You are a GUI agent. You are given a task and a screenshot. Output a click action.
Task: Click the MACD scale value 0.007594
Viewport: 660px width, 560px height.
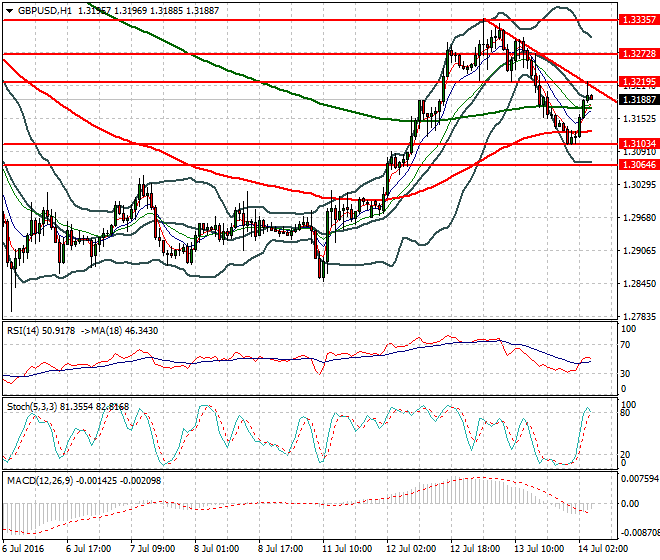640,479
